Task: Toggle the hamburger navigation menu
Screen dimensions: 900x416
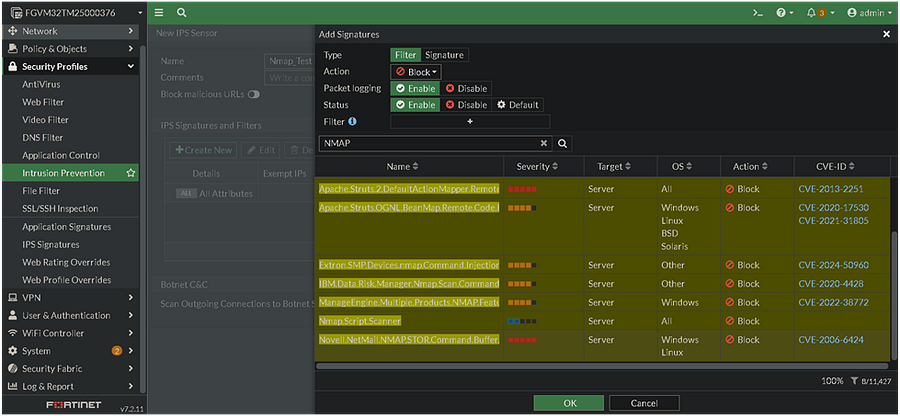Action: [159, 13]
